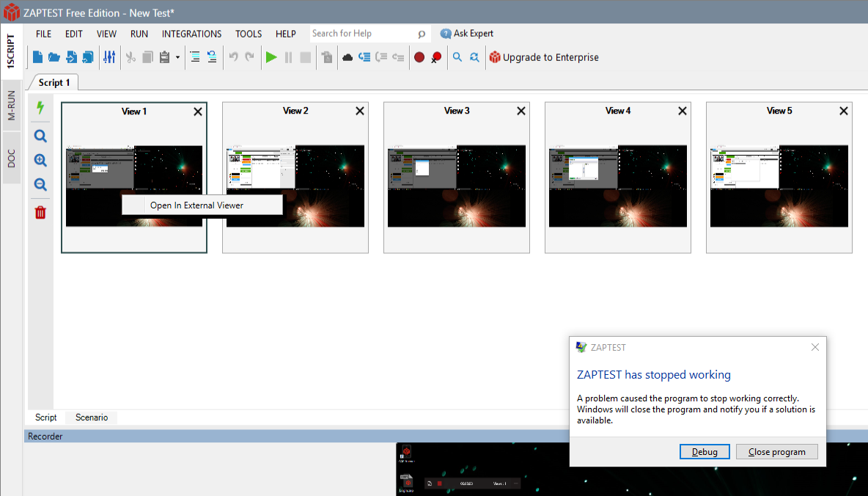868x496 pixels.
Task: Click the red trash Delete sidebar icon
Action: pyautogui.click(x=40, y=212)
